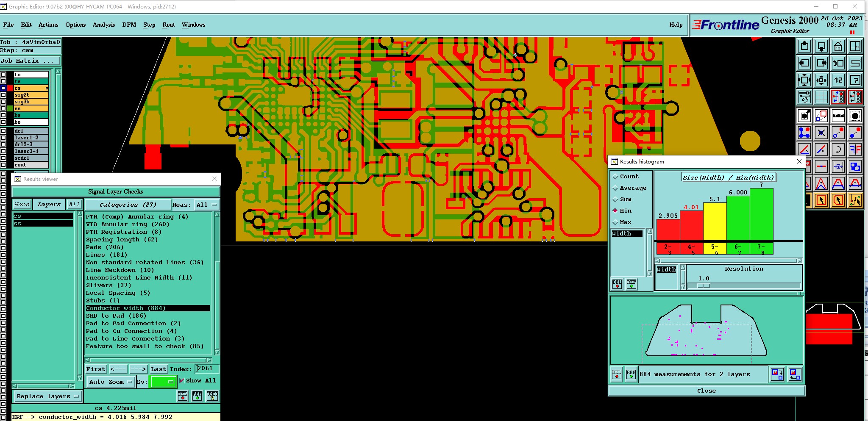Toggle the checkbox beside layer to

click(x=3, y=75)
